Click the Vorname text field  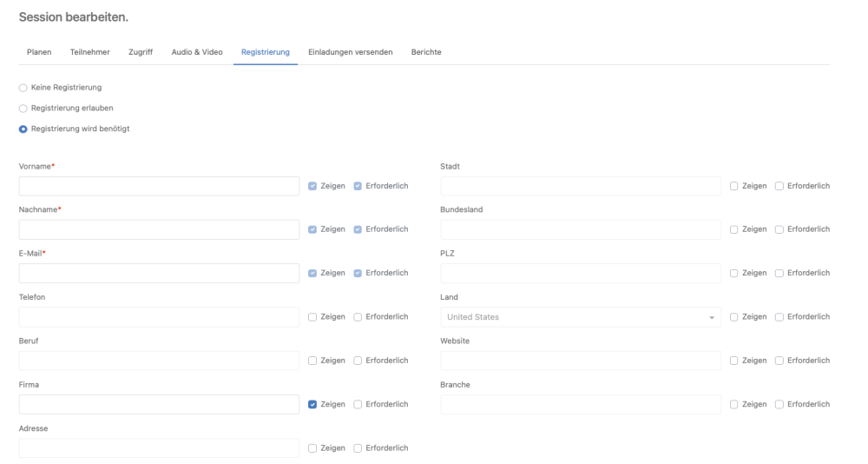(x=159, y=186)
